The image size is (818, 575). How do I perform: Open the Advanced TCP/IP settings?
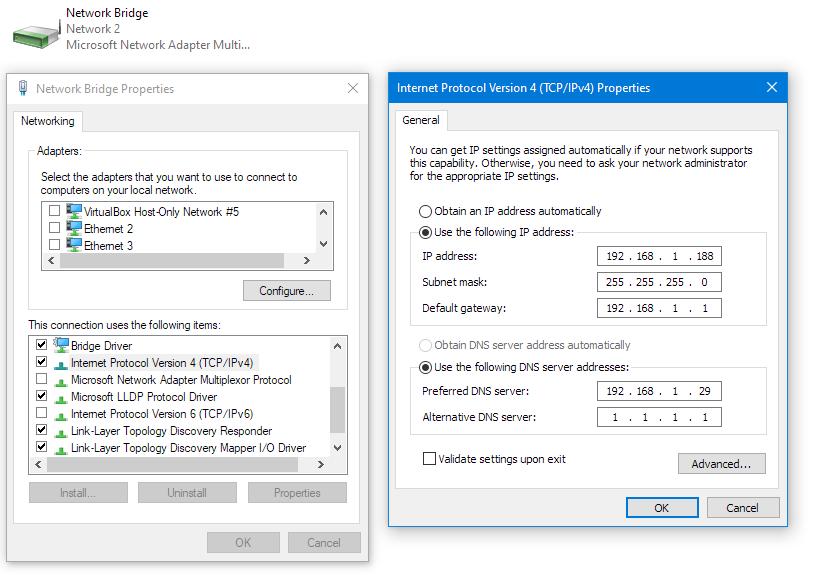[x=721, y=463]
